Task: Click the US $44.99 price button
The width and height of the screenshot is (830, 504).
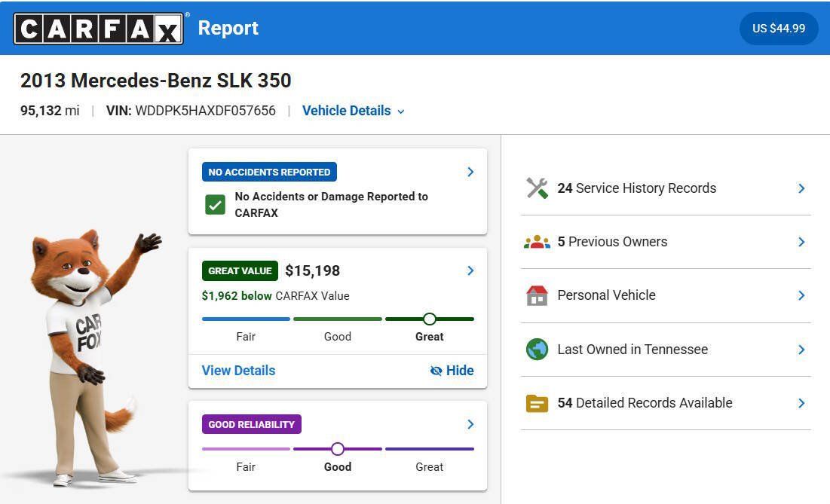Action: [779, 28]
